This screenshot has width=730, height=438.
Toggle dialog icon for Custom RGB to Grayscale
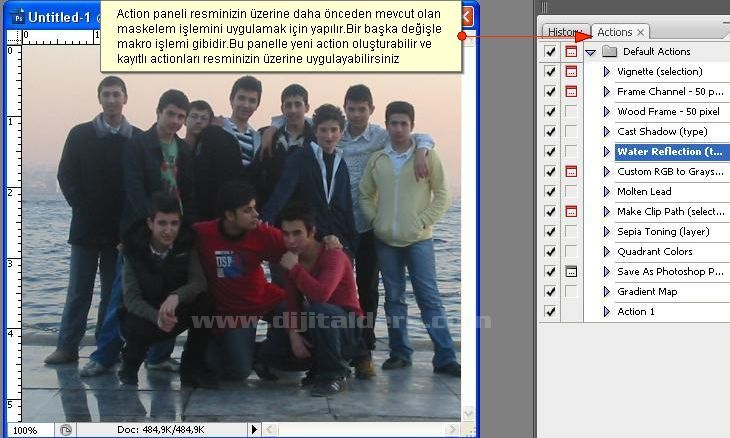pos(571,172)
